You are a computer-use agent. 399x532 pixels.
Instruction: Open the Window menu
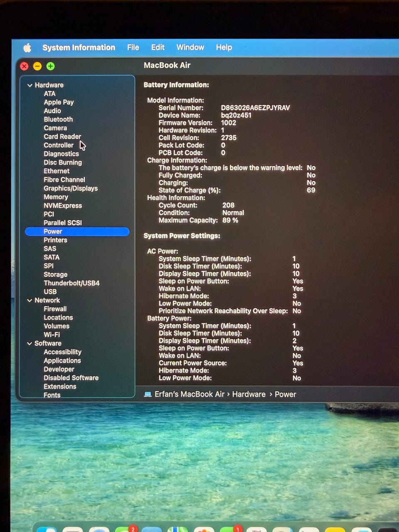[x=190, y=47]
